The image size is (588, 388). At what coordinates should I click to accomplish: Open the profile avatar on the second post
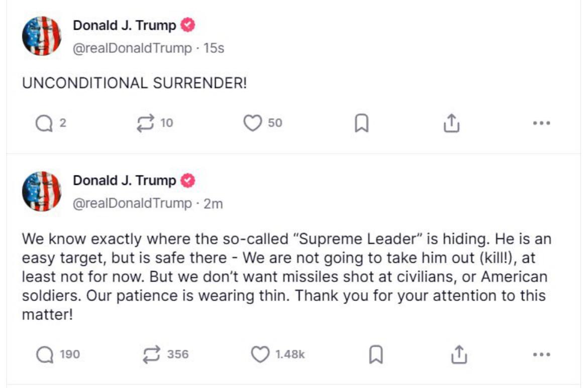(42, 191)
